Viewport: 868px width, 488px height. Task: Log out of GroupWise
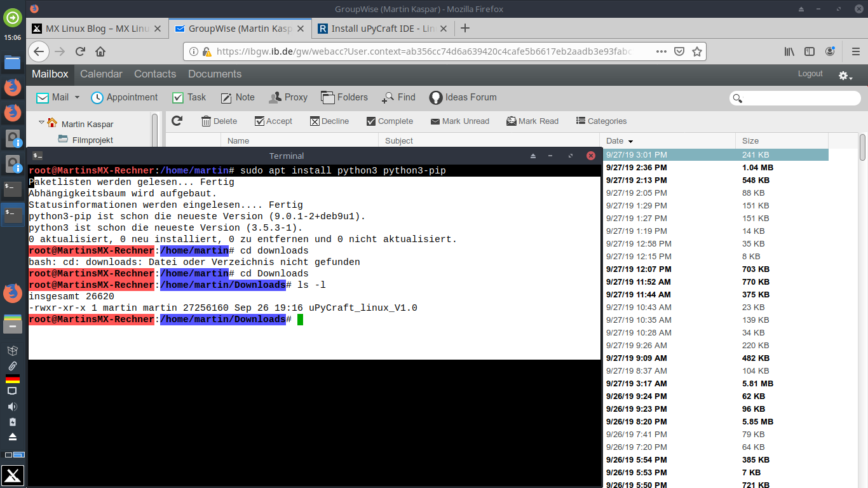click(x=810, y=74)
